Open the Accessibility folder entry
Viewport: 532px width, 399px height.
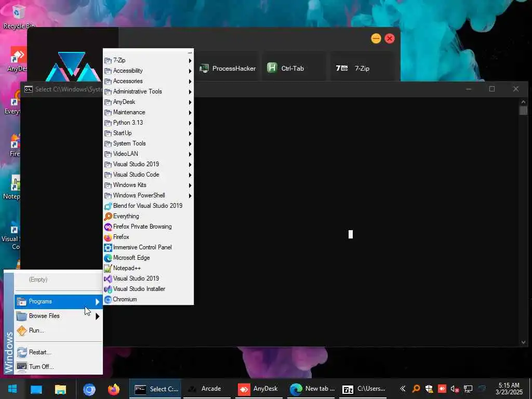(148, 71)
